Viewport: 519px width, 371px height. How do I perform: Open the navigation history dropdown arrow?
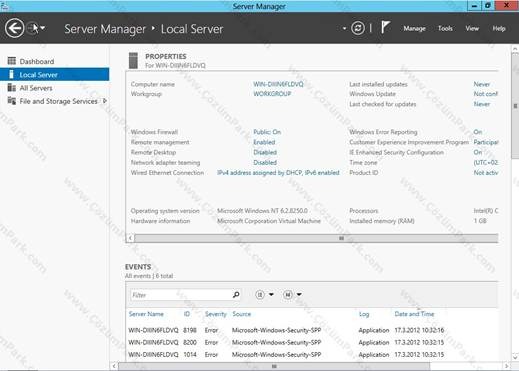pos(43,28)
